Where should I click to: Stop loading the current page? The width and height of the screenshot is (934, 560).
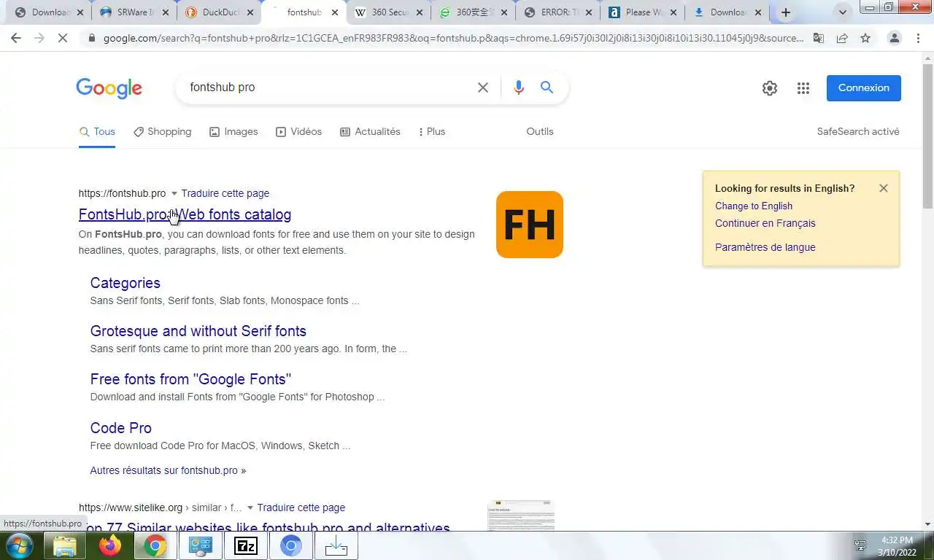[x=63, y=38]
